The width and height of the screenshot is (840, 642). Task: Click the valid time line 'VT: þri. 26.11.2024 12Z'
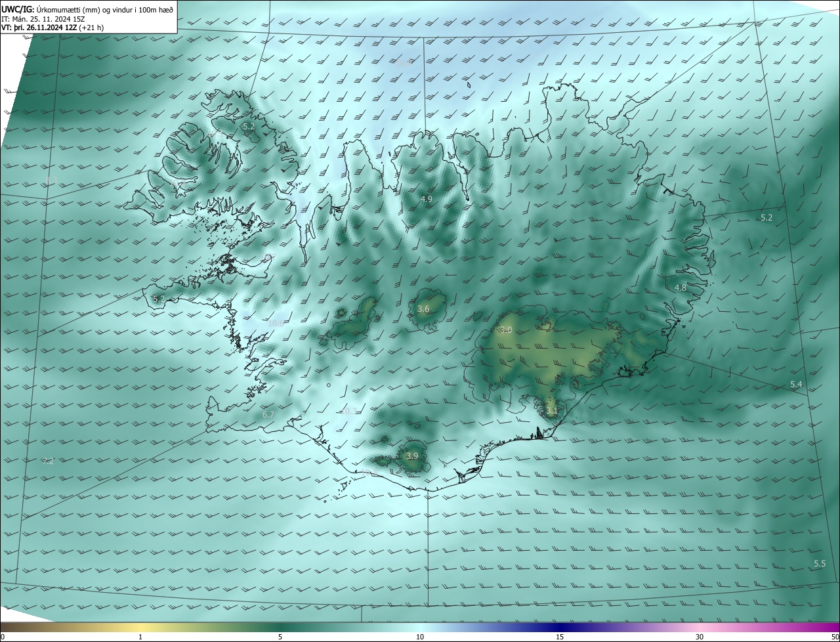tap(52, 28)
